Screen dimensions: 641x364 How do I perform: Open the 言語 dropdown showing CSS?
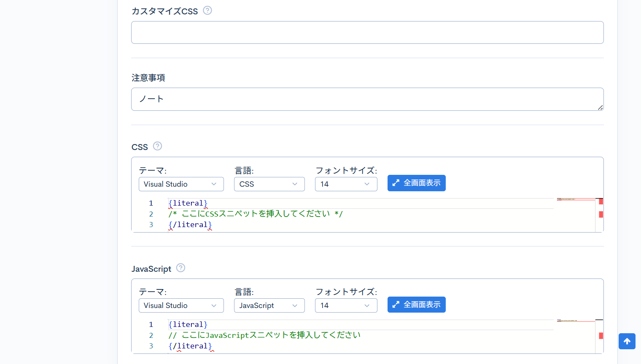pos(269,184)
